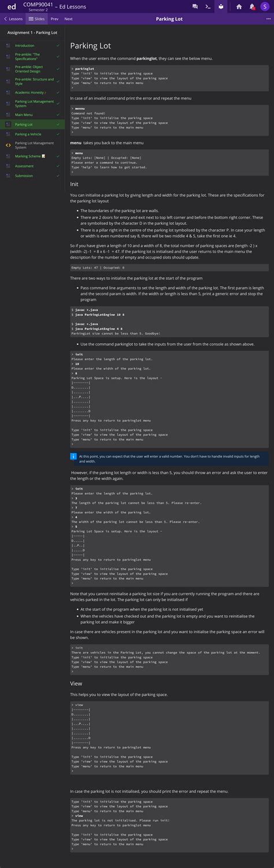The width and height of the screenshot is (274, 868).
Task: Open the discussion chat icon
Action: (x=195, y=6)
